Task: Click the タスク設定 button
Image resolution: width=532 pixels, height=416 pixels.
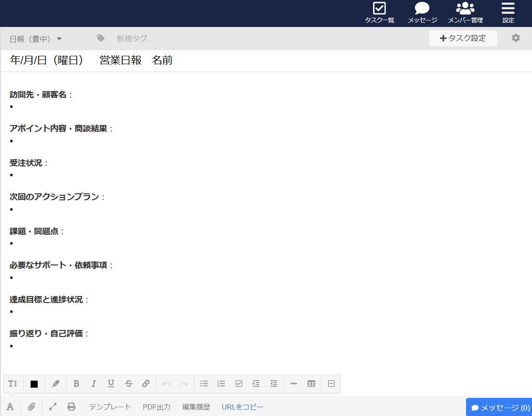Action: tap(463, 38)
